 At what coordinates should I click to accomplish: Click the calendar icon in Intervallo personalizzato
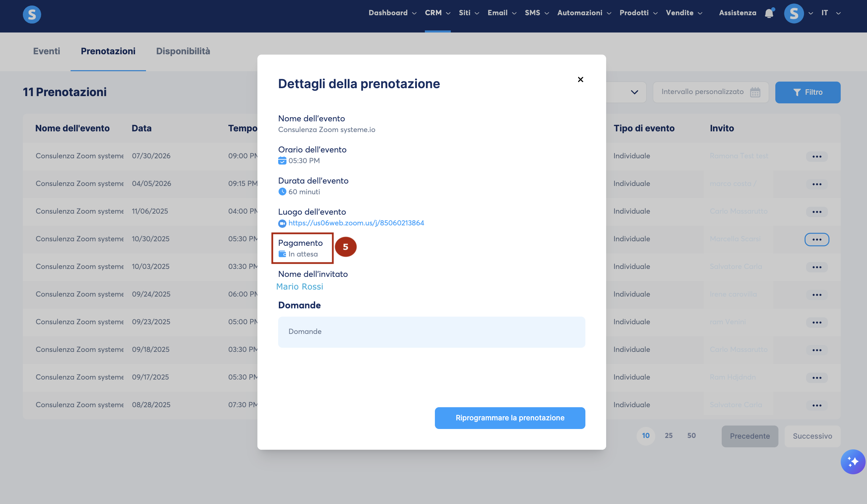pyautogui.click(x=755, y=92)
